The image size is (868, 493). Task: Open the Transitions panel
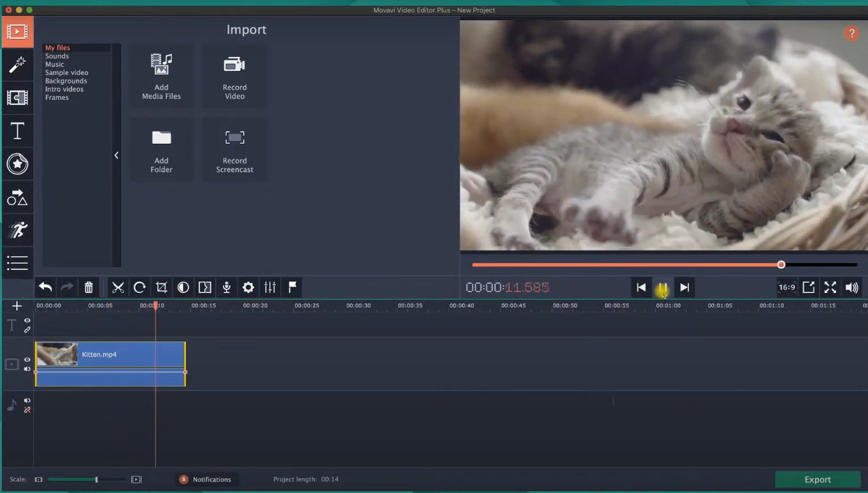point(17,98)
